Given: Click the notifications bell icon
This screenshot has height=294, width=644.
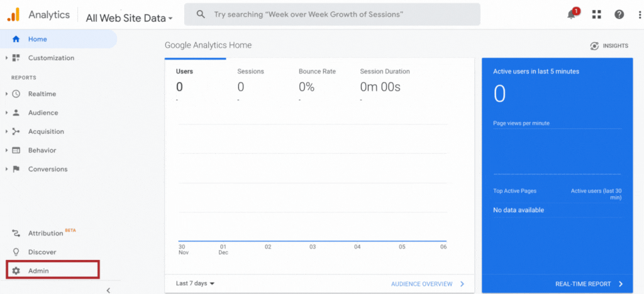Looking at the screenshot, I should pyautogui.click(x=572, y=14).
